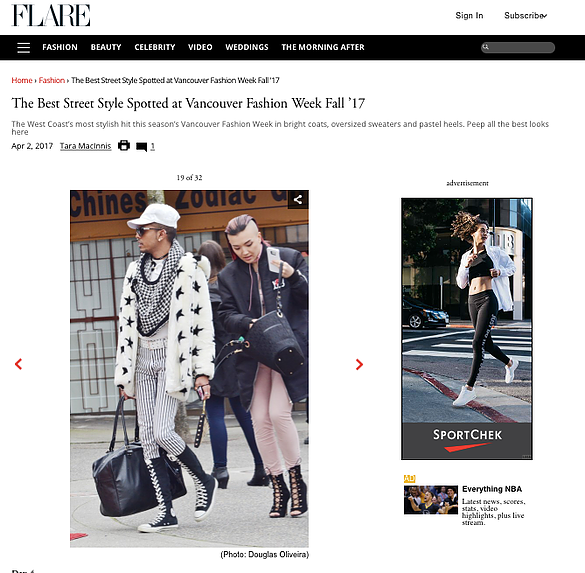Share the street style photo

click(x=298, y=200)
